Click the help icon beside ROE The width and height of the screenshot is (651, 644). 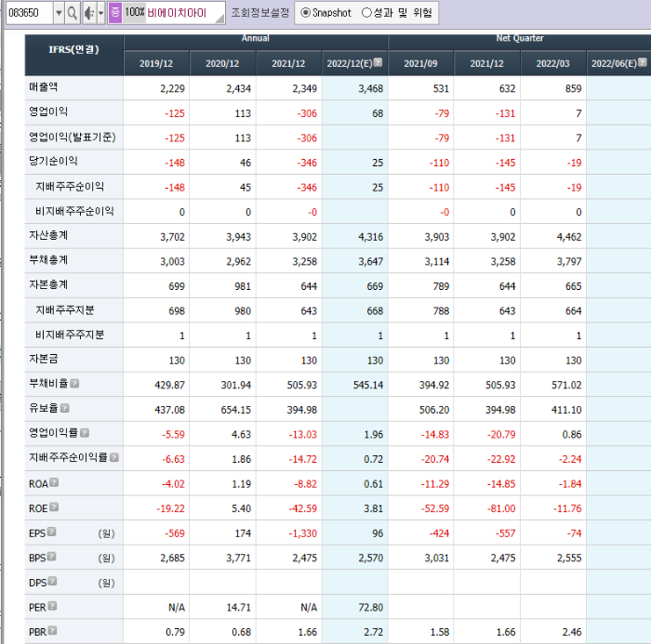pyautogui.click(x=54, y=506)
